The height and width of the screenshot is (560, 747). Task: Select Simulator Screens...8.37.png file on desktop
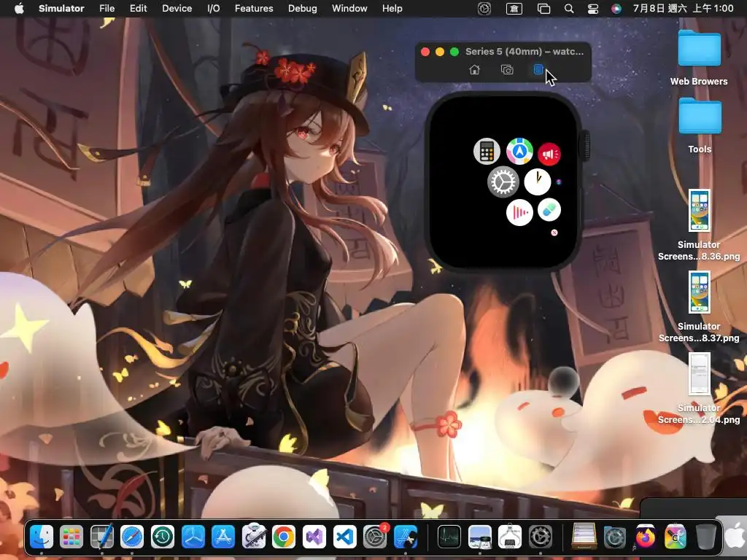click(699, 307)
